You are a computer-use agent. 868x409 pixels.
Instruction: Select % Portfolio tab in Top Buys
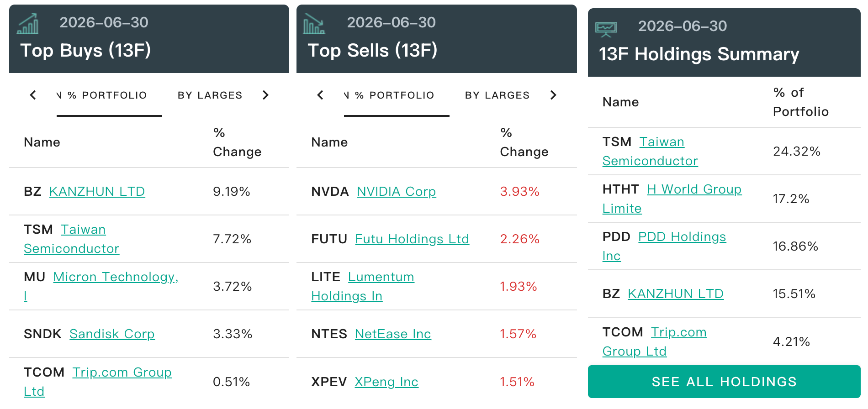[109, 95]
